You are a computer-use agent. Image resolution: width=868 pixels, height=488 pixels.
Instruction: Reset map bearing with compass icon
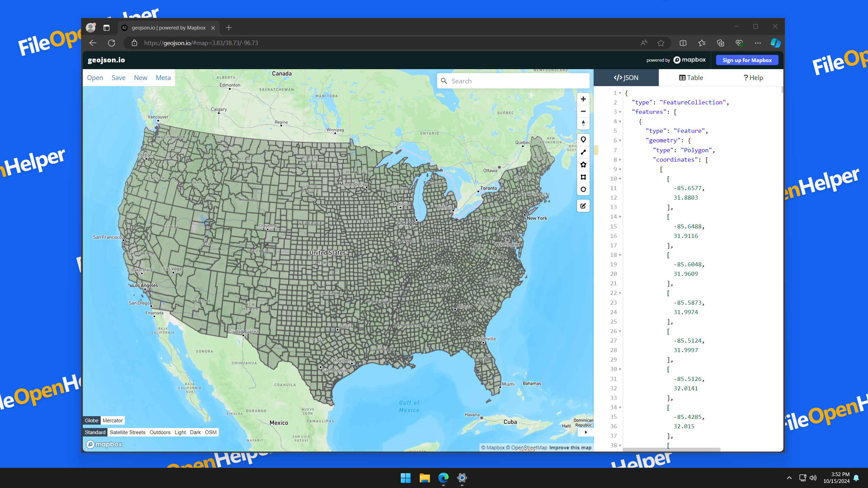pyautogui.click(x=583, y=123)
